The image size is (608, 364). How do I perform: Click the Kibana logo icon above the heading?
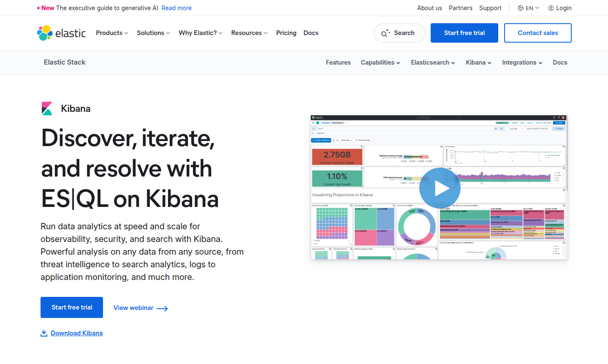pyautogui.click(x=46, y=109)
